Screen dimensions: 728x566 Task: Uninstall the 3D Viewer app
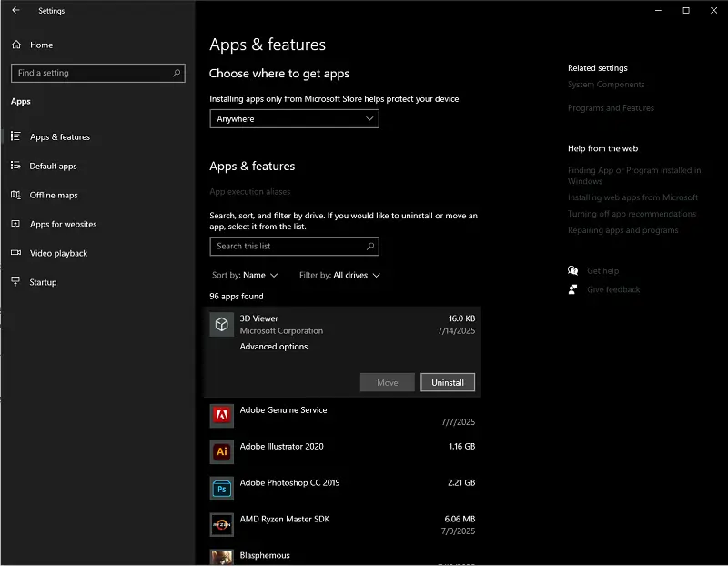point(447,383)
